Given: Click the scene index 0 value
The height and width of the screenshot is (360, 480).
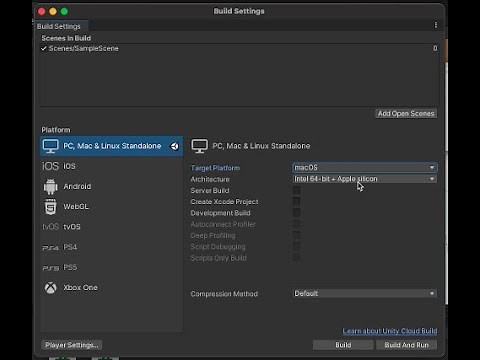Looking at the screenshot, I should 435,48.
